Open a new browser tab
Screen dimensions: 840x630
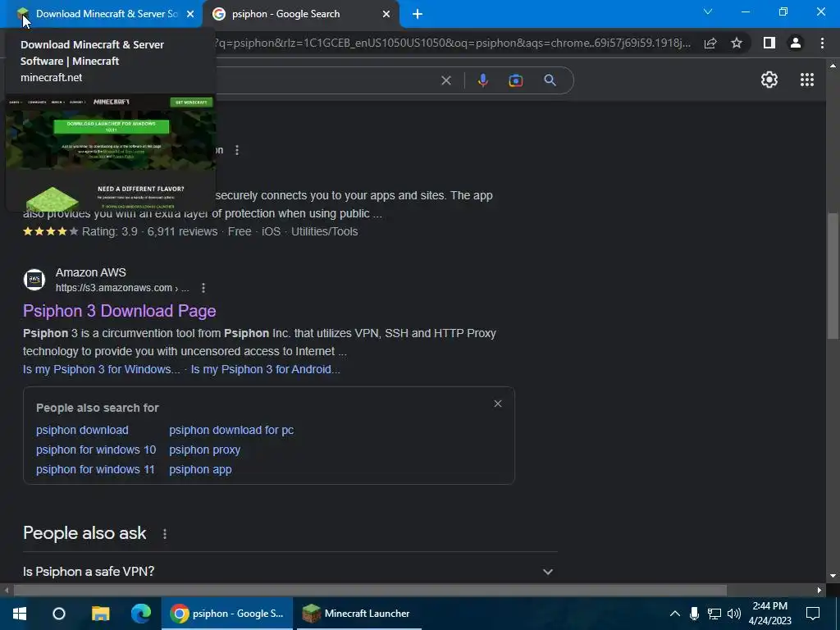click(x=418, y=14)
